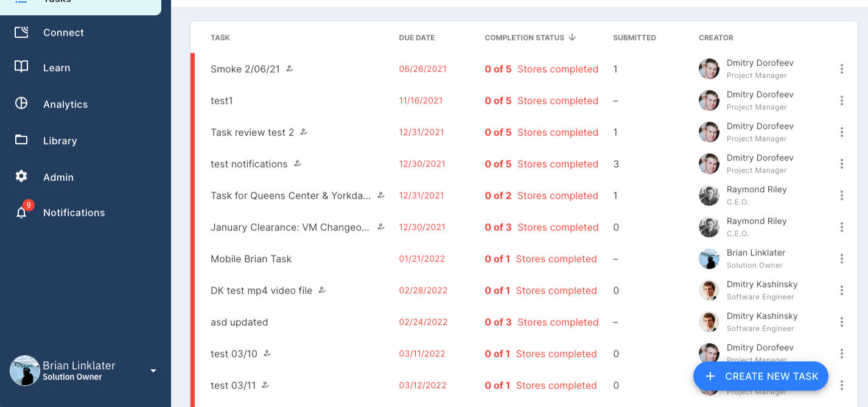The height and width of the screenshot is (407, 868).
Task: Click the Library folder icon
Action: click(21, 140)
